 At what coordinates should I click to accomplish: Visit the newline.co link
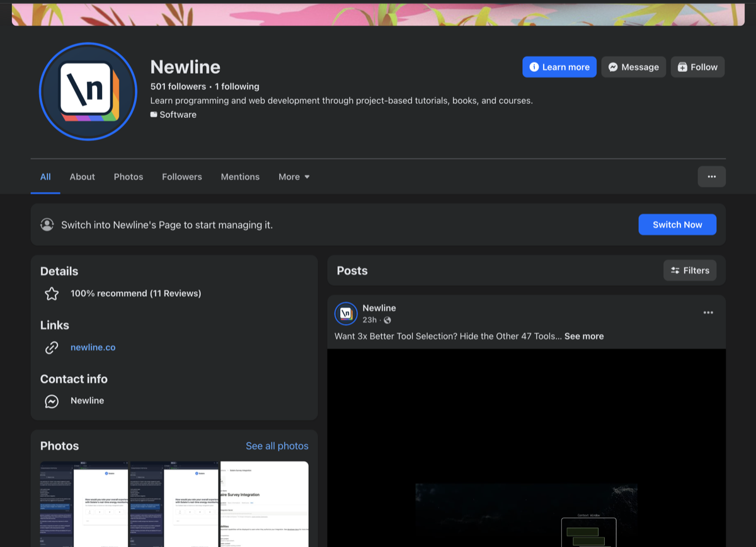coord(93,347)
